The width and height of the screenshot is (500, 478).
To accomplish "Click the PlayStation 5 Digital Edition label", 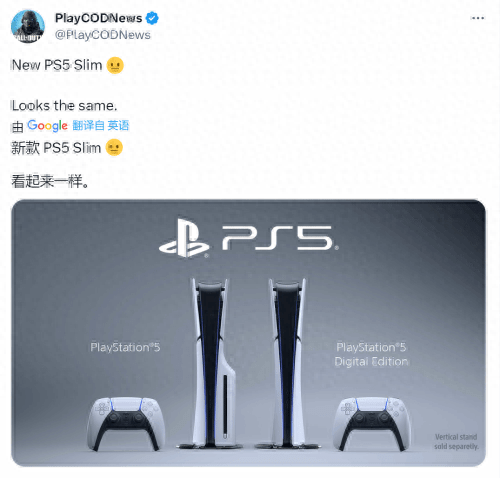I will point(371,354).
